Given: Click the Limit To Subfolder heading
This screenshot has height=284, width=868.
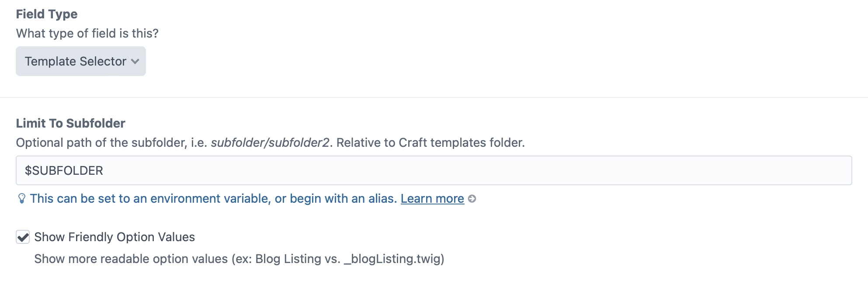Looking at the screenshot, I should (x=71, y=123).
